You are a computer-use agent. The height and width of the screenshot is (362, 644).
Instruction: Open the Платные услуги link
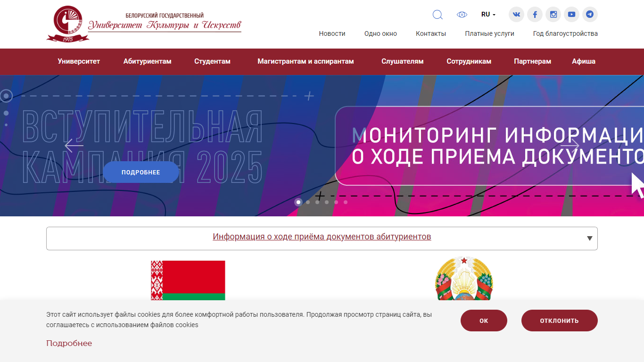[x=489, y=33]
